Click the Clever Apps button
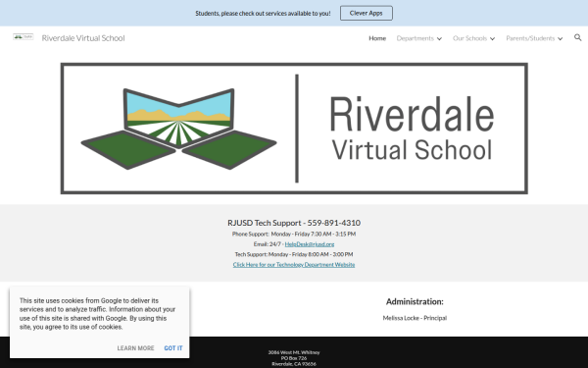588x368 pixels. (x=367, y=13)
